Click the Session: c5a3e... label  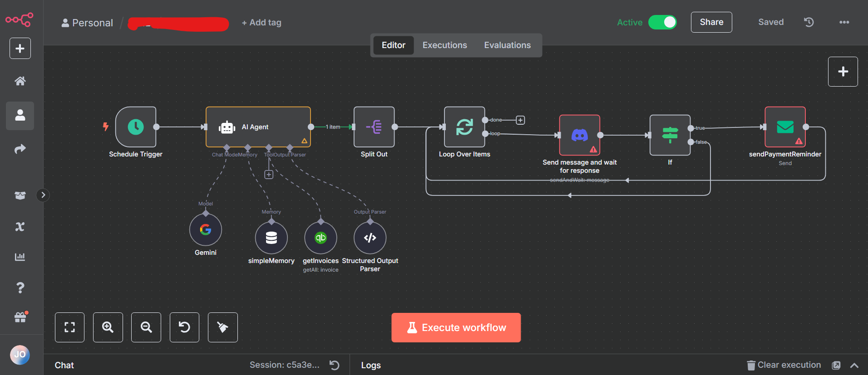coord(285,365)
